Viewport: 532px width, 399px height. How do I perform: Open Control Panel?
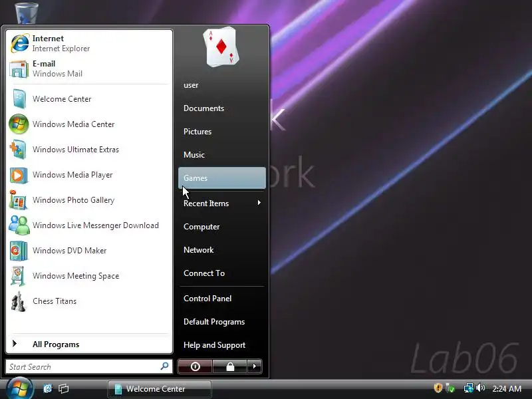(x=207, y=299)
